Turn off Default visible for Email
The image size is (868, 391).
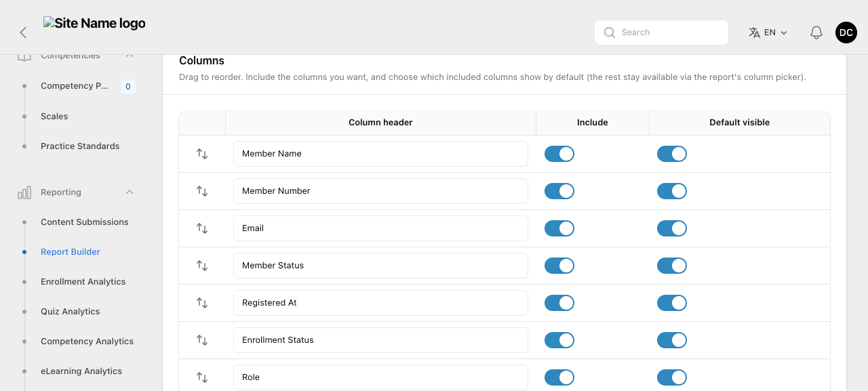672,228
